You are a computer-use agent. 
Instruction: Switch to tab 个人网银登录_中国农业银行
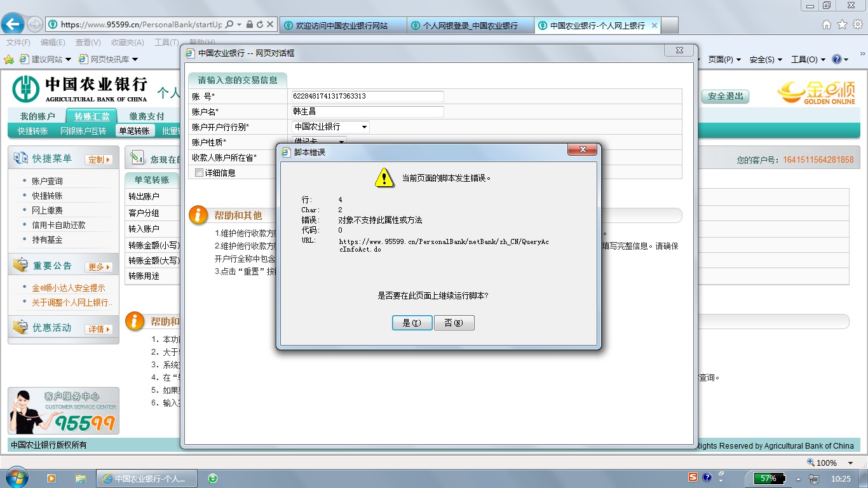(470, 25)
